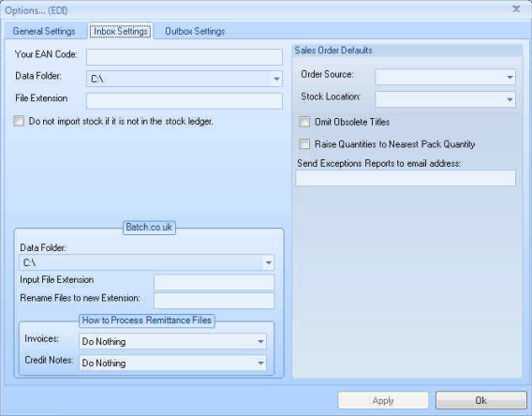Click the exceptions report email address field
Screen dimensions: 532x416
click(x=406, y=178)
